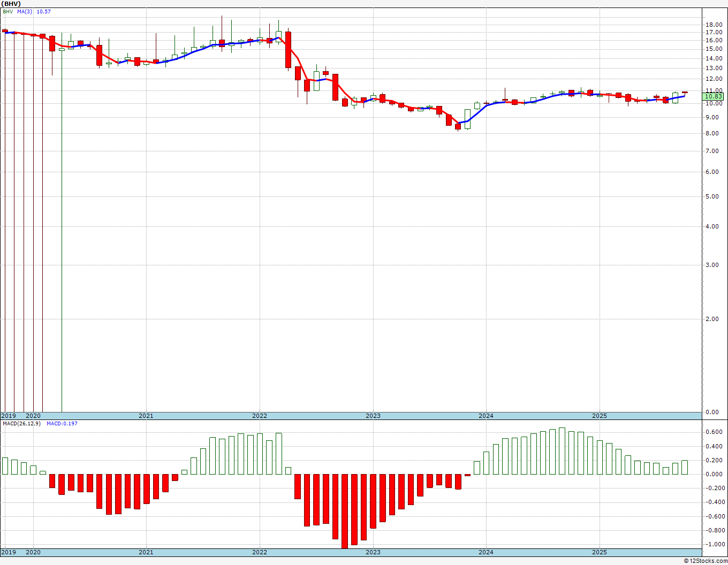728x565 pixels.
Task: Click 2025 on the MACD panel time axis
Action: click(x=600, y=553)
